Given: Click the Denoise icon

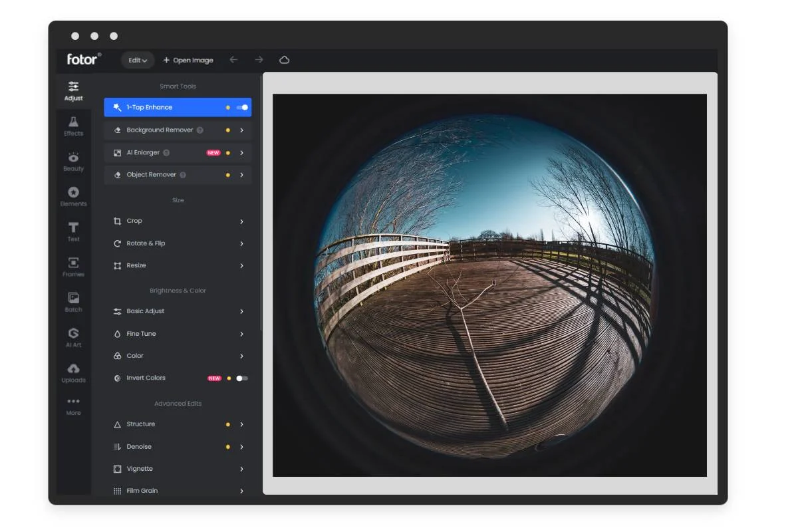Looking at the screenshot, I should (x=118, y=447).
